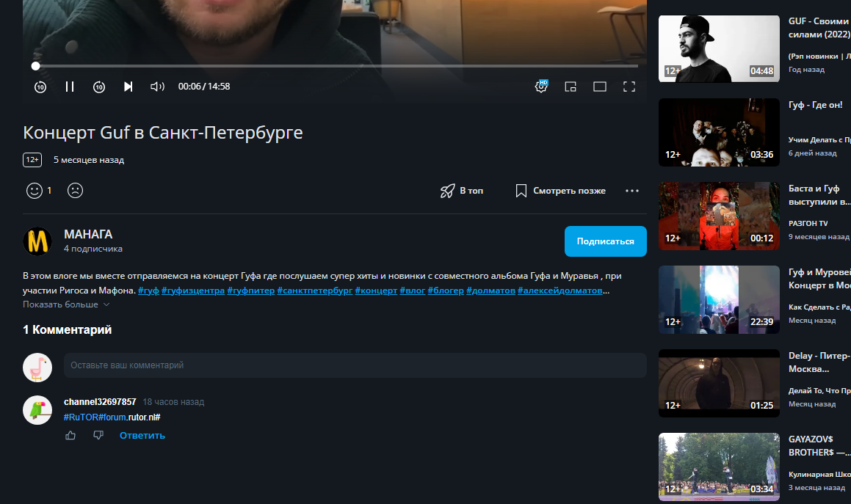Click the sad face dislike icon
The width and height of the screenshot is (851, 504).
point(75,191)
